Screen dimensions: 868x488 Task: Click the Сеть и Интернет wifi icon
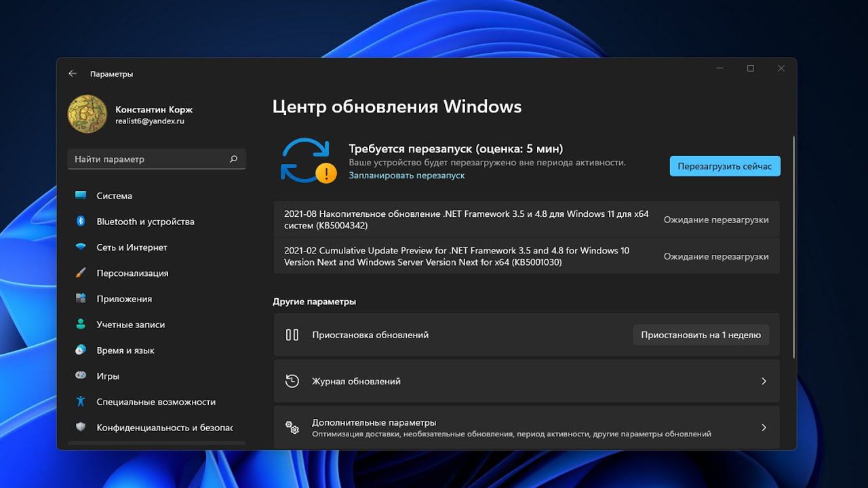(x=81, y=247)
